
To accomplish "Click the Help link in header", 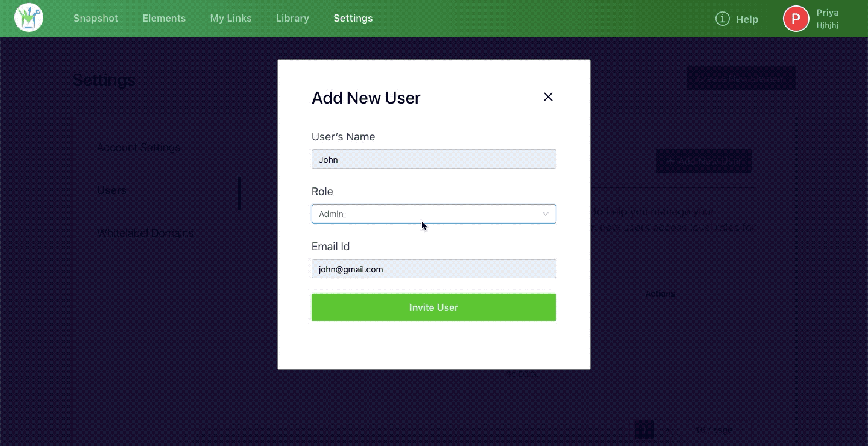I will [x=747, y=19].
